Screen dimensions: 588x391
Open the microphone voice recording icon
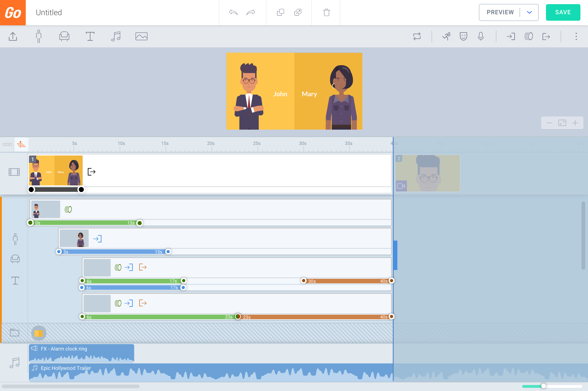pos(481,36)
